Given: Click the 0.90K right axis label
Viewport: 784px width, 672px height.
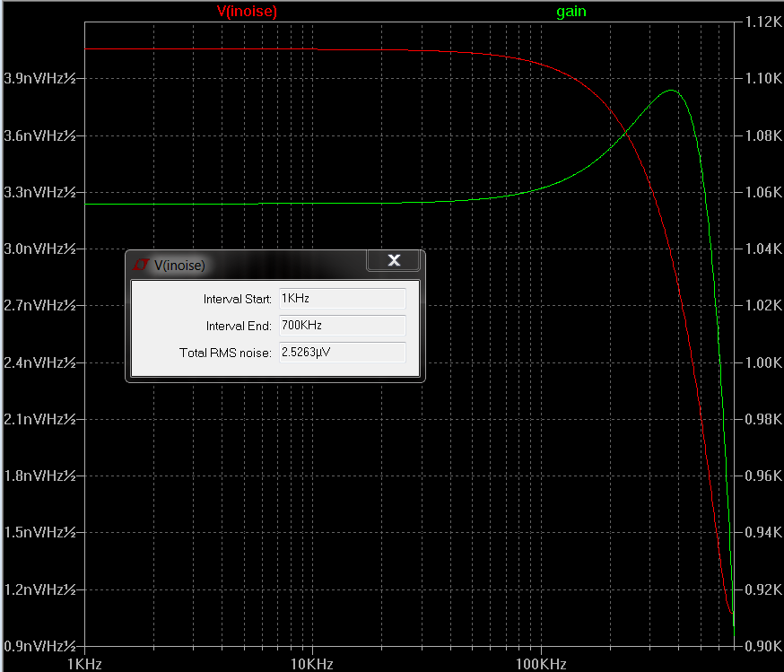Looking at the screenshot, I should click(763, 646).
